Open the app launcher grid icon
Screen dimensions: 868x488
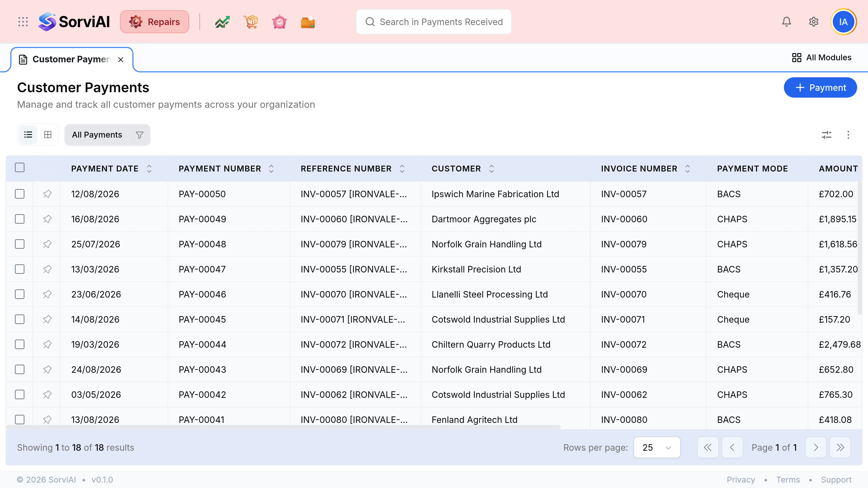click(23, 22)
